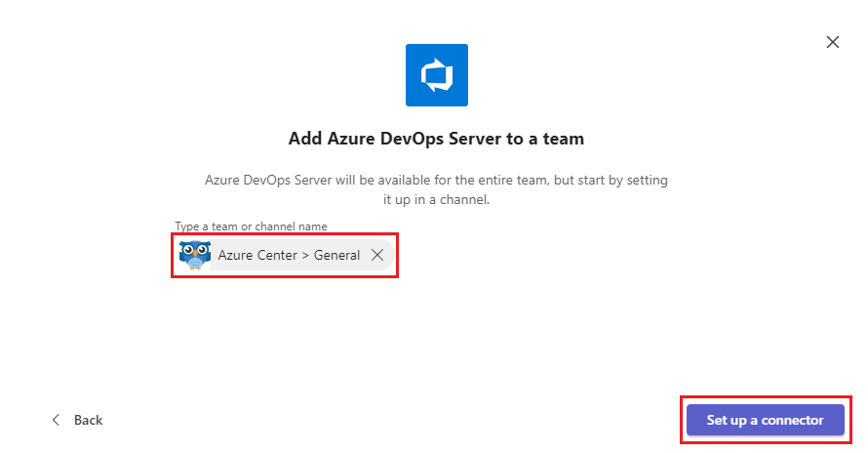Click 'Azure Center' team name in the chip
868x453 pixels.
point(256,256)
